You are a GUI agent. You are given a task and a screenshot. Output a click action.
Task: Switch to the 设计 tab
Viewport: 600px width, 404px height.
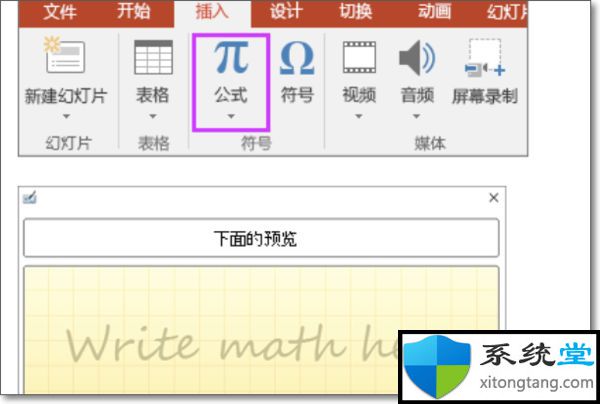coord(285,11)
